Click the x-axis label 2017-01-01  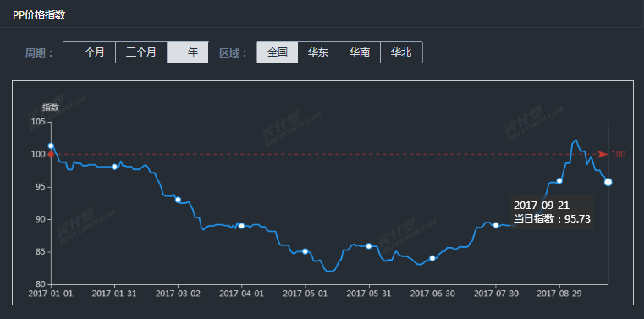point(51,294)
